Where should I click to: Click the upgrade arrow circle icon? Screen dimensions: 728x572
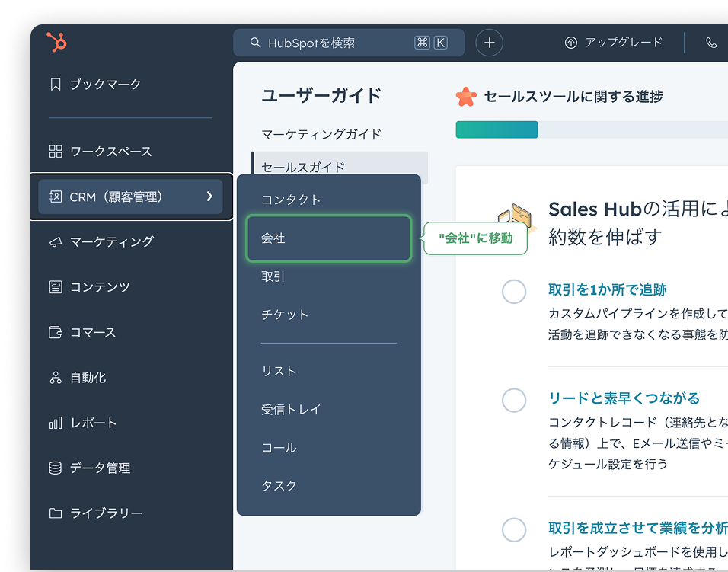click(x=570, y=43)
